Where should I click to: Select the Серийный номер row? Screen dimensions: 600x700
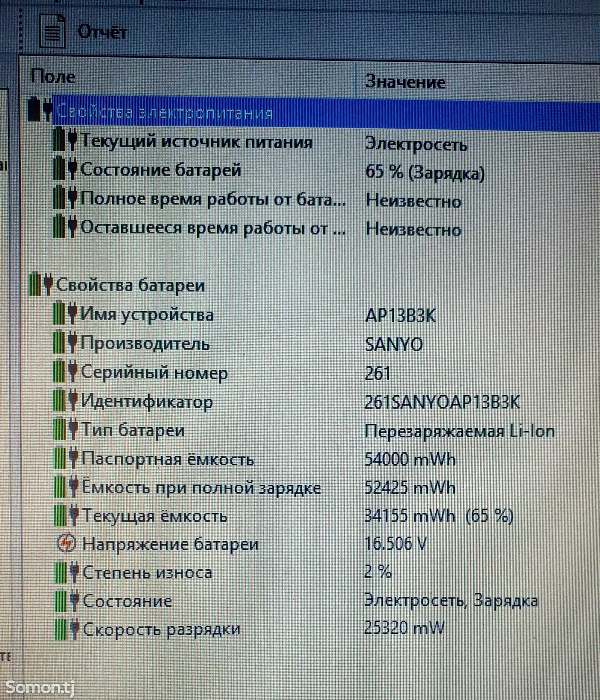(154, 373)
